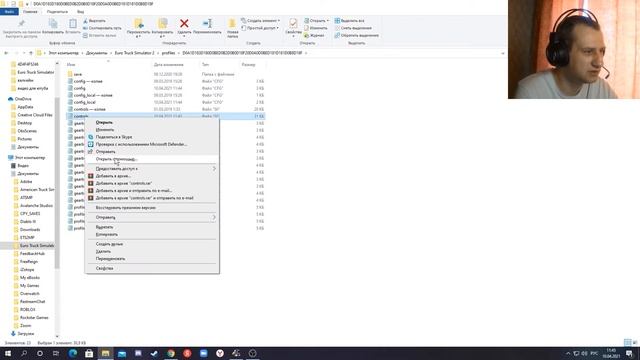This screenshot has width=640, height=360.
Task: Expand the Delete button dropdown arrow
Action: tap(184, 36)
